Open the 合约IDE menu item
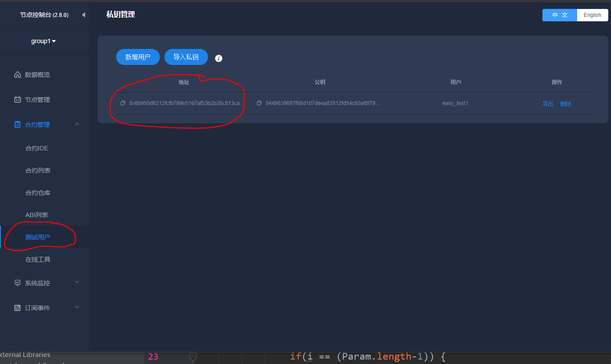611x364 pixels. coord(38,148)
